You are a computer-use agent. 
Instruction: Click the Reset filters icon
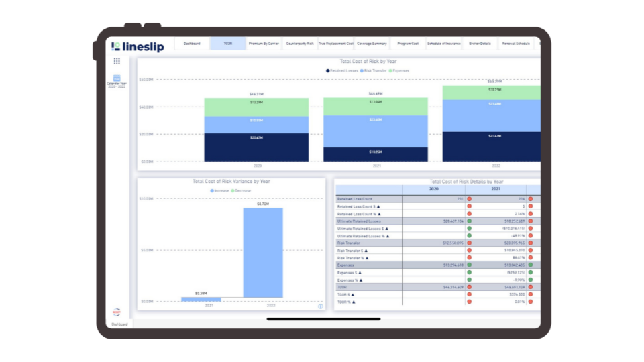[x=117, y=312]
